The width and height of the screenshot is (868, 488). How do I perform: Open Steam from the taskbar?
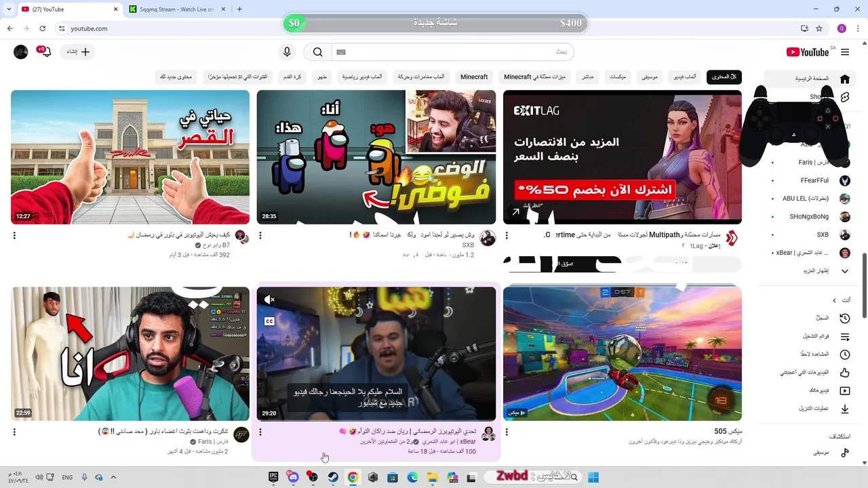click(333, 477)
